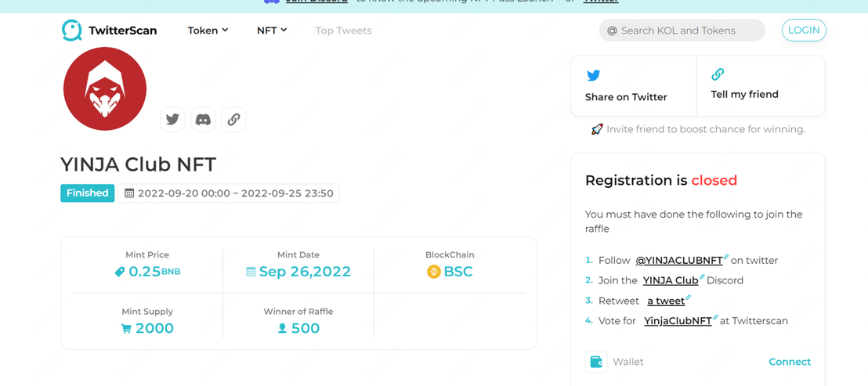Expand the NFT dropdown menu
This screenshot has width=868, height=386.
pos(272,31)
